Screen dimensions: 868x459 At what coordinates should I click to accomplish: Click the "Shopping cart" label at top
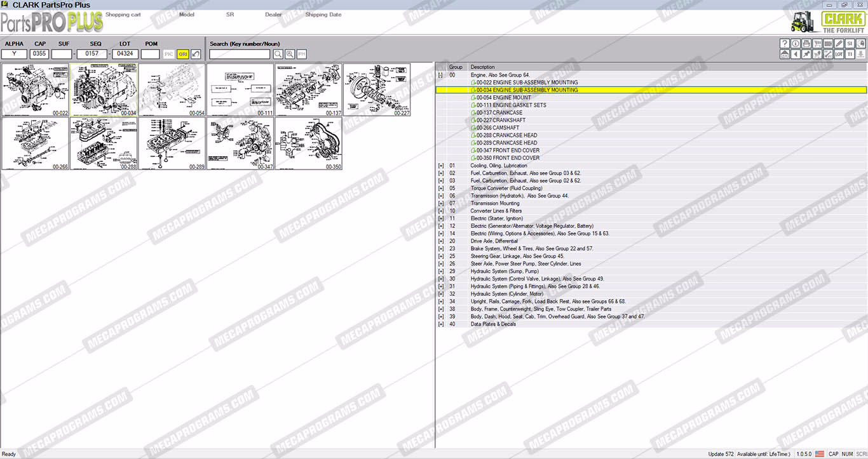123,15
